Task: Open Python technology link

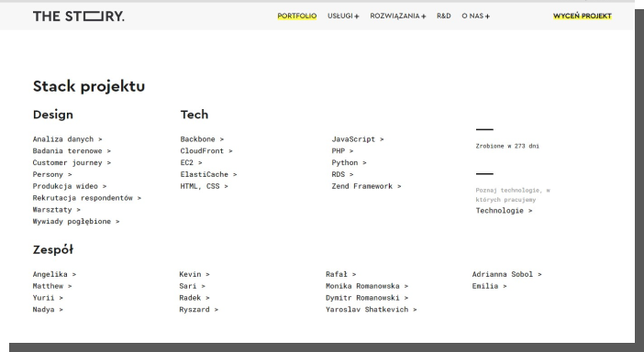Action: (x=350, y=162)
